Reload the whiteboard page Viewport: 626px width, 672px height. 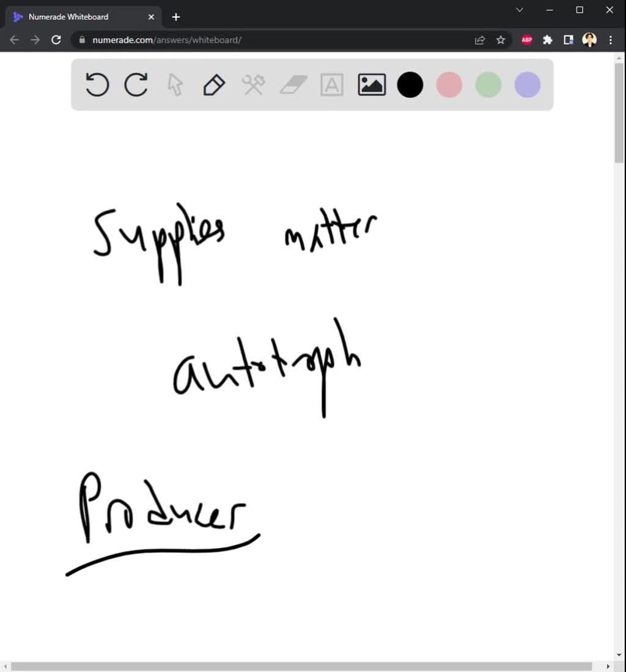tap(56, 39)
